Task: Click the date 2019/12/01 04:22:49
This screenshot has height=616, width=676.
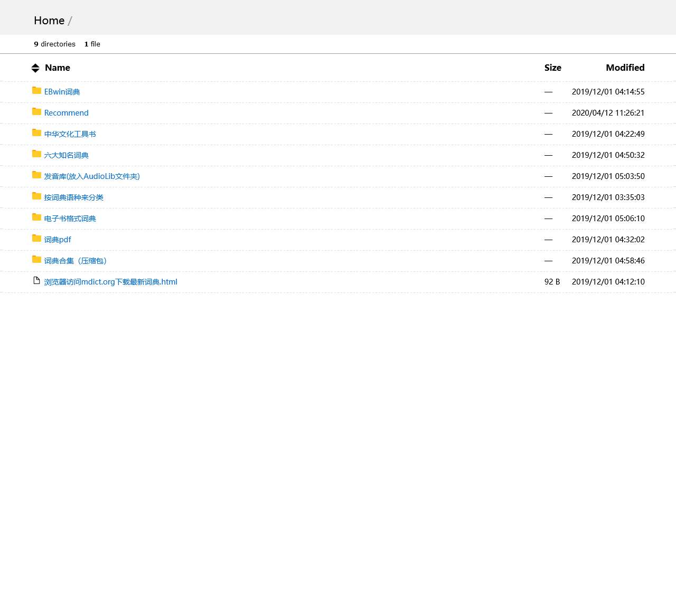Action: coord(608,134)
